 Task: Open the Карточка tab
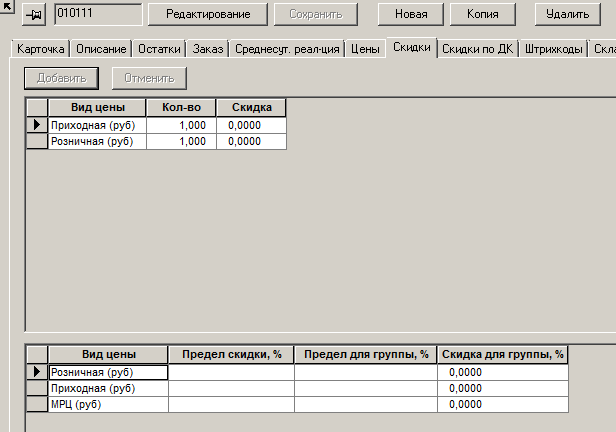click(40, 49)
